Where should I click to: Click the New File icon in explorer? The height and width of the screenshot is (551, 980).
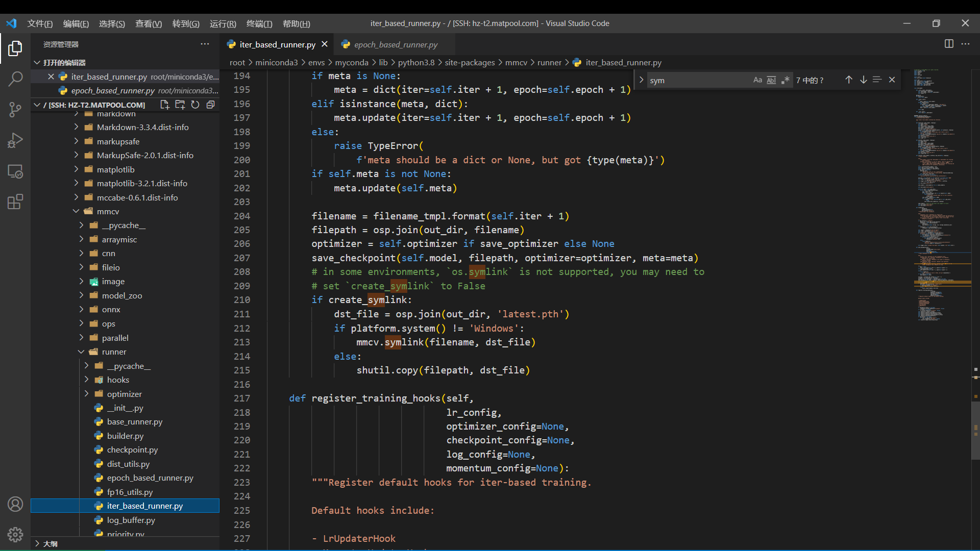point(164,105)
